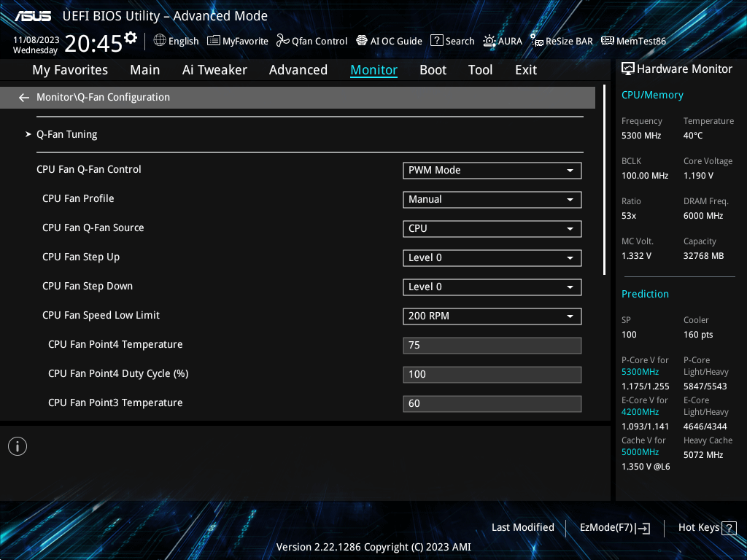Click the 20:45 clock display
Screen dimensions: 747x560
click(93, 44)
